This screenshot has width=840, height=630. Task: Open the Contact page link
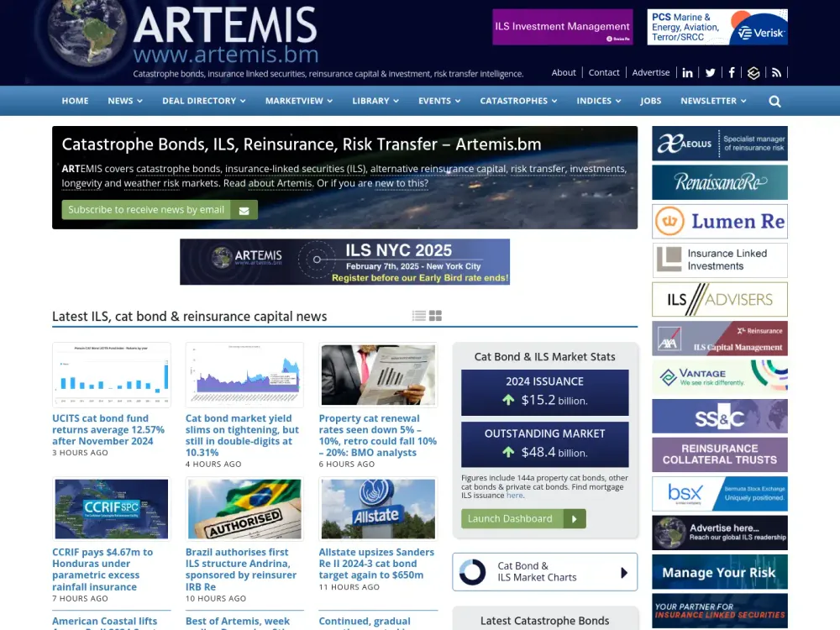[604, 72]
